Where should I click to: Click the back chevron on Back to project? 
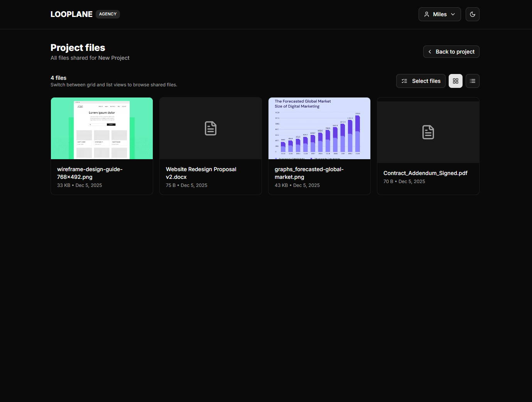coord(430,52)
